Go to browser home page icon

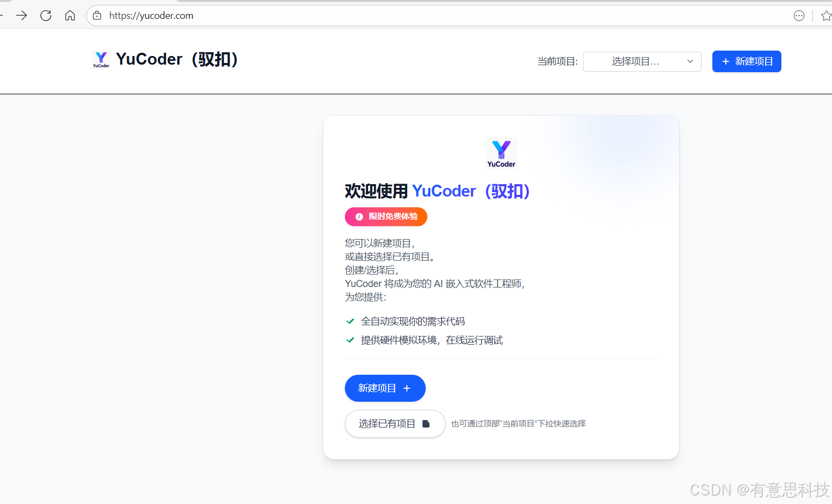70,16
